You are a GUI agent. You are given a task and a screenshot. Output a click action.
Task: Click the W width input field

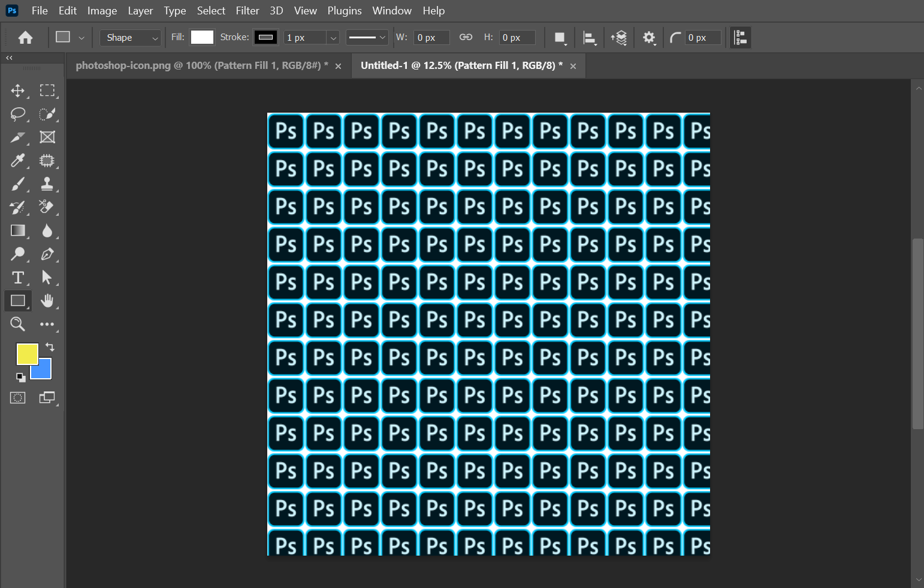pyautogui.click(x=431, y=38)
